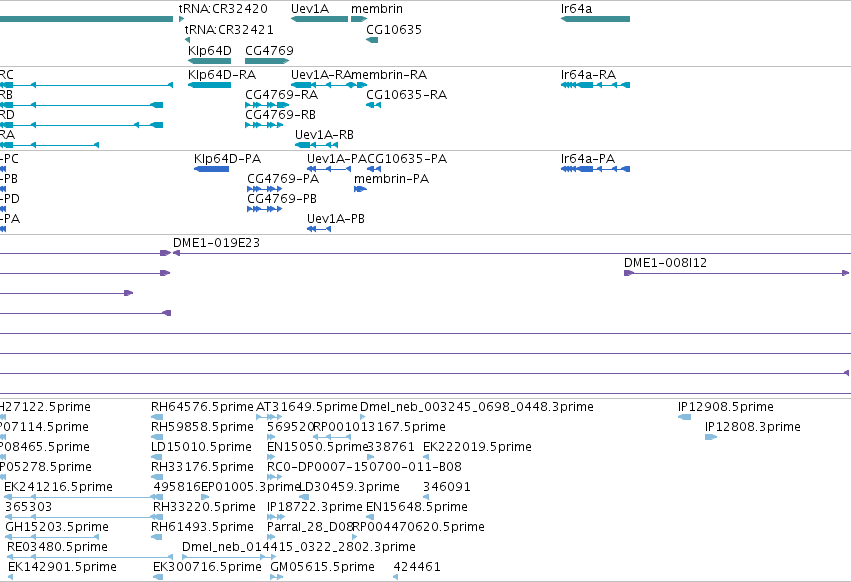Click the GM05615.5prime EST
The width and height of the screenshot is (851, 582).
tap(277, 578)
